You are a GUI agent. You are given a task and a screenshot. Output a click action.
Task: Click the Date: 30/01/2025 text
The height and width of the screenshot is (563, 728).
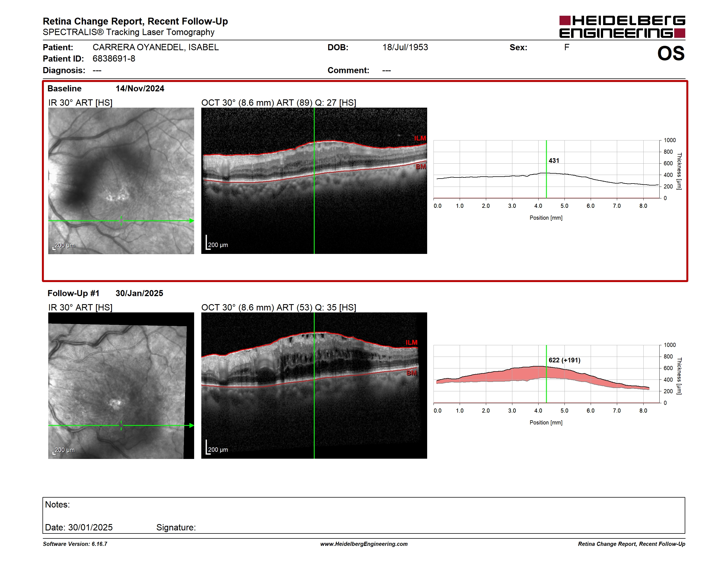click(x=79, y=527)
